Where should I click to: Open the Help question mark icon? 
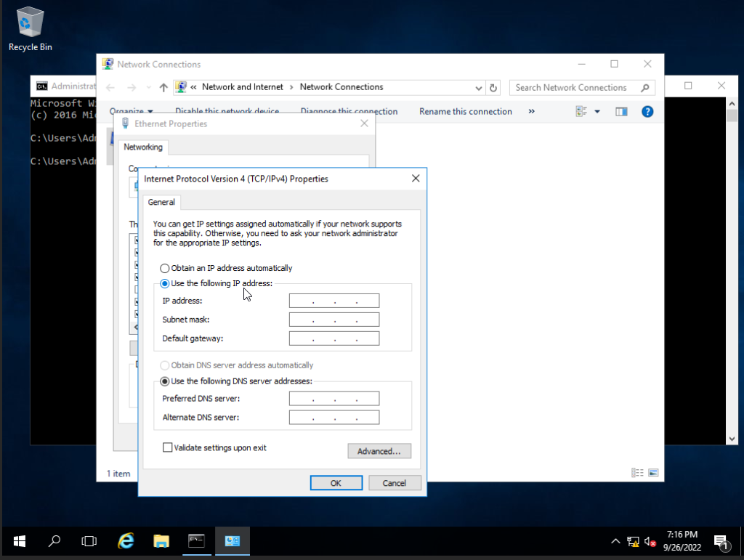647,111
